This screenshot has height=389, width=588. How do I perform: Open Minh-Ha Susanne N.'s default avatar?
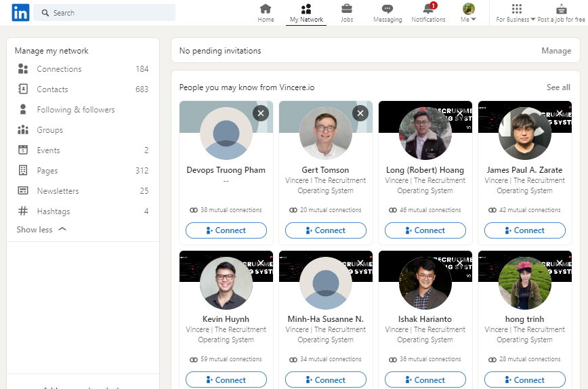pyautogui.click(x=325, y=283)
